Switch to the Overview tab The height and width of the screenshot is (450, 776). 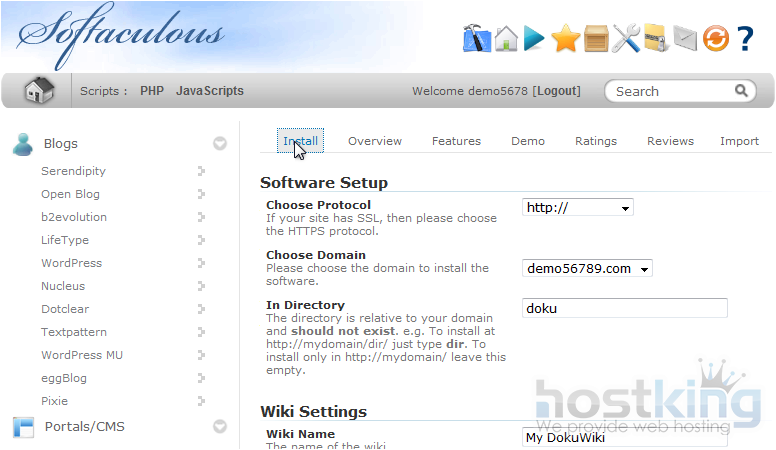click(x=375, y=141)
